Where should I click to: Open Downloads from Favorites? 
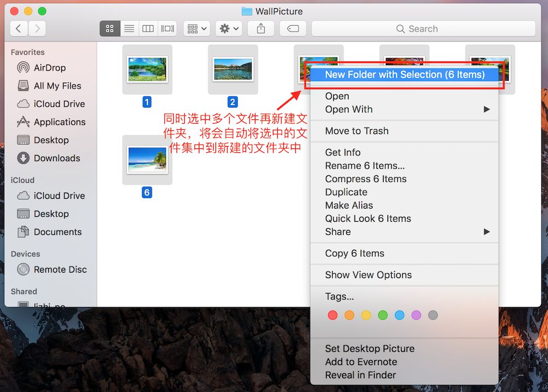tap(56, 158)
